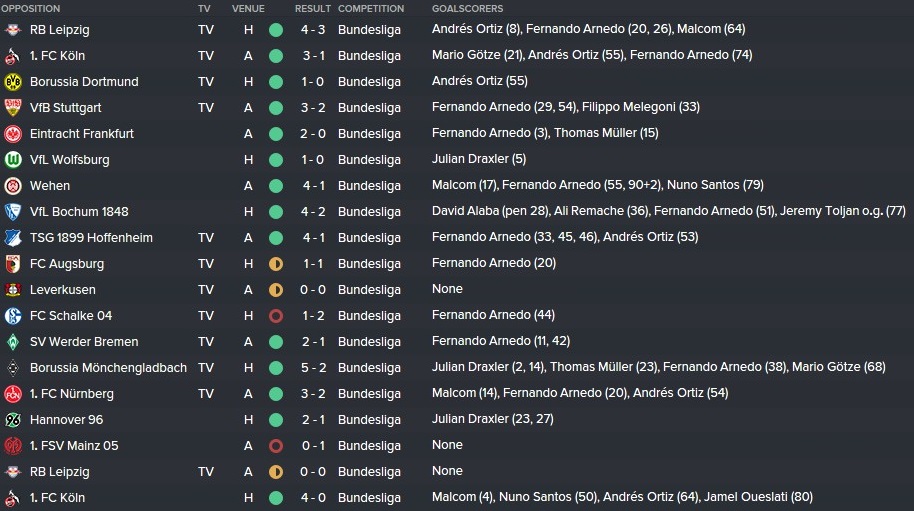Click the VfL Wolfsburg logo
Viewport: 914px width, 511px height.
[13, 160]
